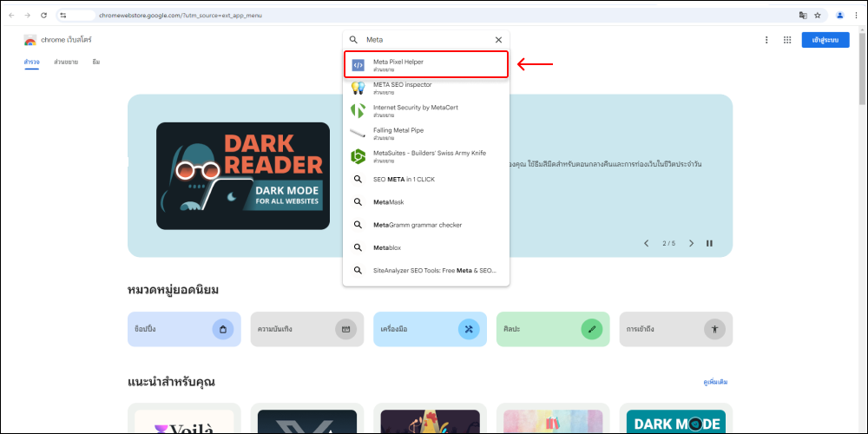The image size is (868, 434).
Task: Click MetaSuites green hexagon icon
Action: [358, 156]
